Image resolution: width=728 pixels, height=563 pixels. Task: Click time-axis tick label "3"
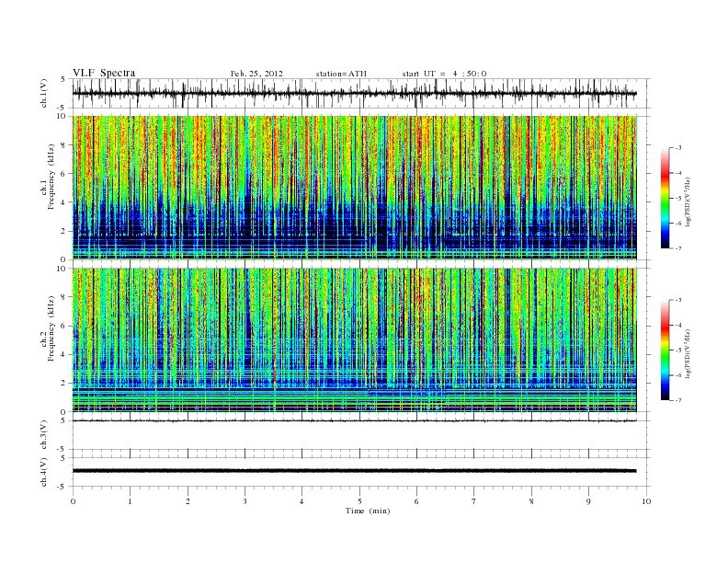click(245, 501)
